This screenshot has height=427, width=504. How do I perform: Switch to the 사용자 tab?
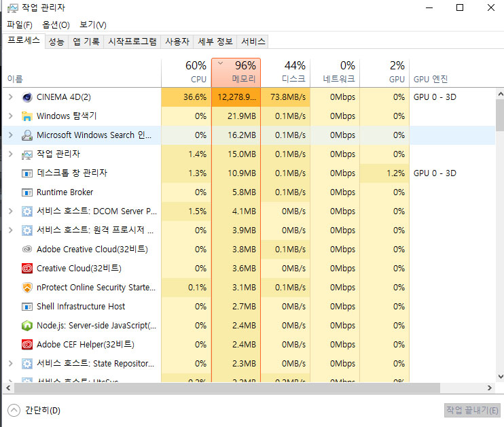[x=177, y=41]
